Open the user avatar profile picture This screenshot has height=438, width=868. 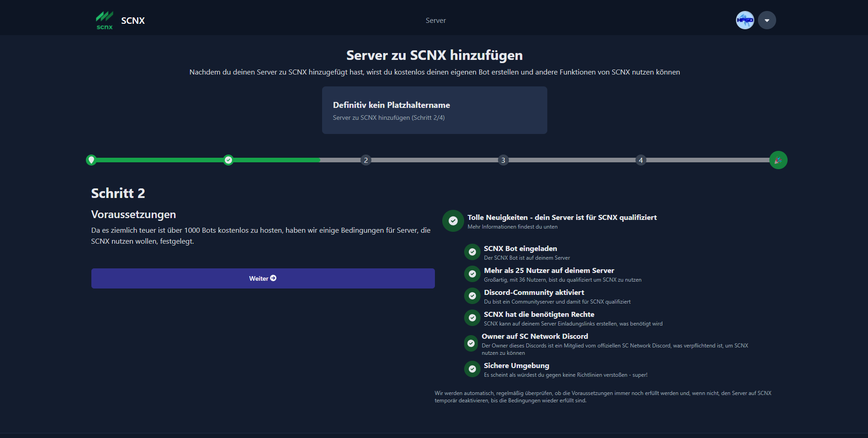[x=745, y=20]
